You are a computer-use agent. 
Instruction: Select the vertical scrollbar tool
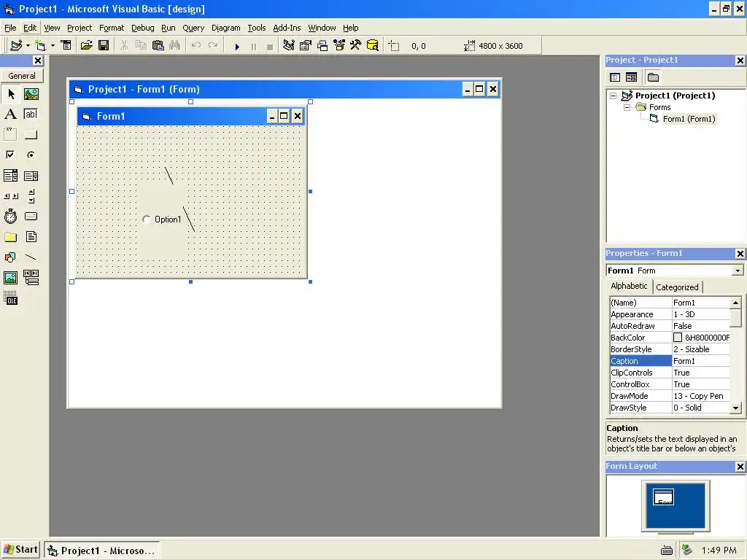[x=31, y=195]
